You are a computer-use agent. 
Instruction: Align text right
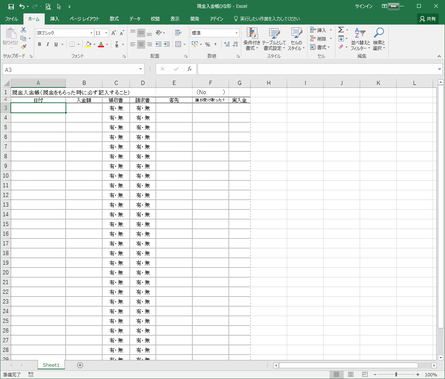149,44
